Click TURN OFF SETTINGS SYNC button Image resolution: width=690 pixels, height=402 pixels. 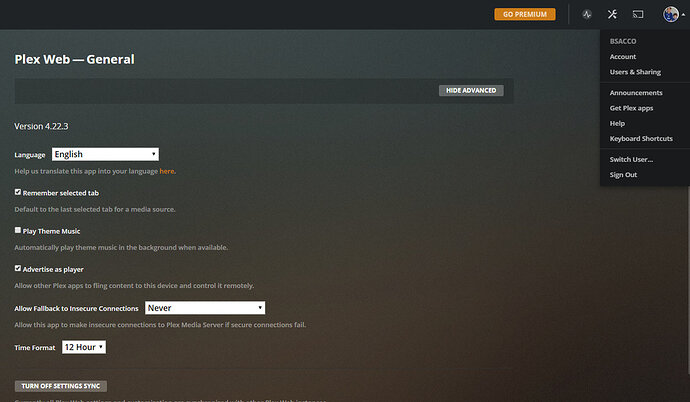coord(61,386)
